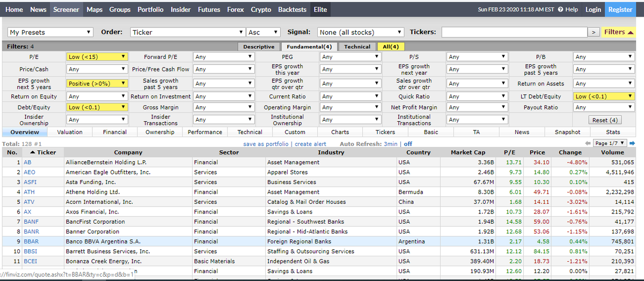
Task: Open the My Presets dropdown
Action: coord(50,32)
